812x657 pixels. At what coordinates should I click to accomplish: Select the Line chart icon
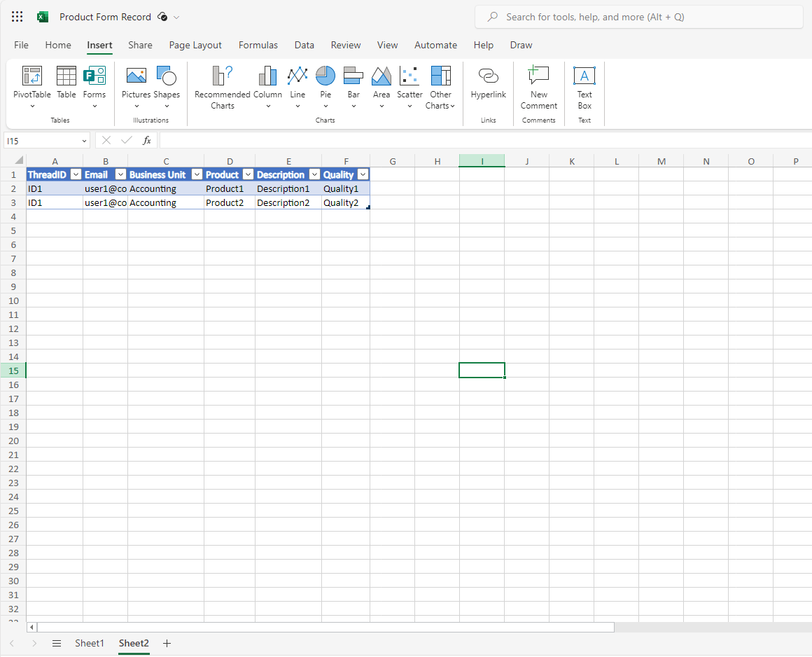click(x=297, y=77)
